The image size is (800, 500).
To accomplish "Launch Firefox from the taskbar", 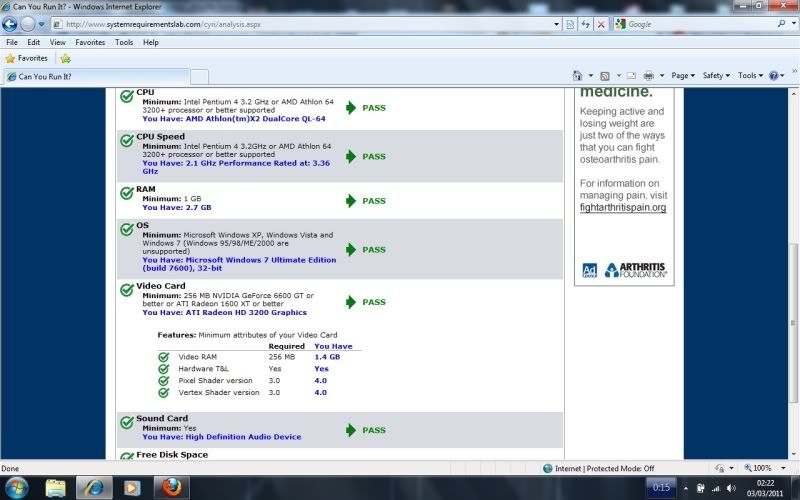I will pos(171,488).
